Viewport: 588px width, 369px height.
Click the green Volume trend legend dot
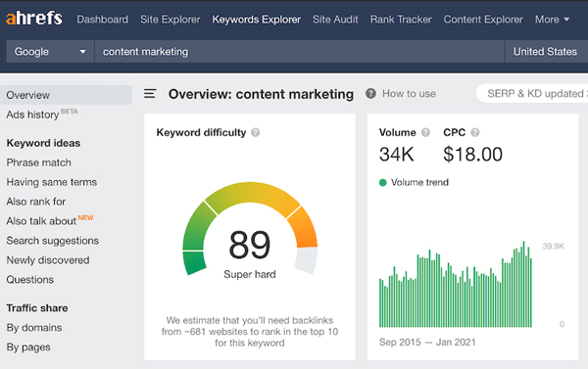(382, 182)
